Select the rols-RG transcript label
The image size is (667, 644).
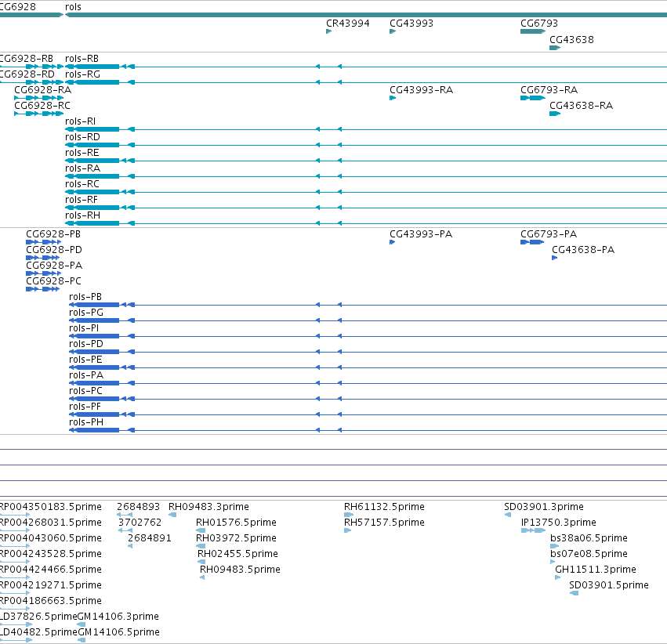[82, 74]
